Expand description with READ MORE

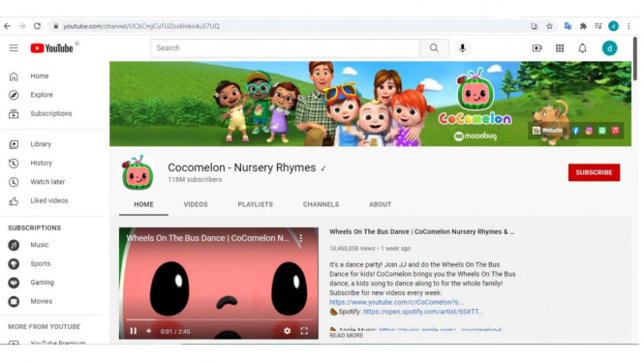[x=347, y=336]
